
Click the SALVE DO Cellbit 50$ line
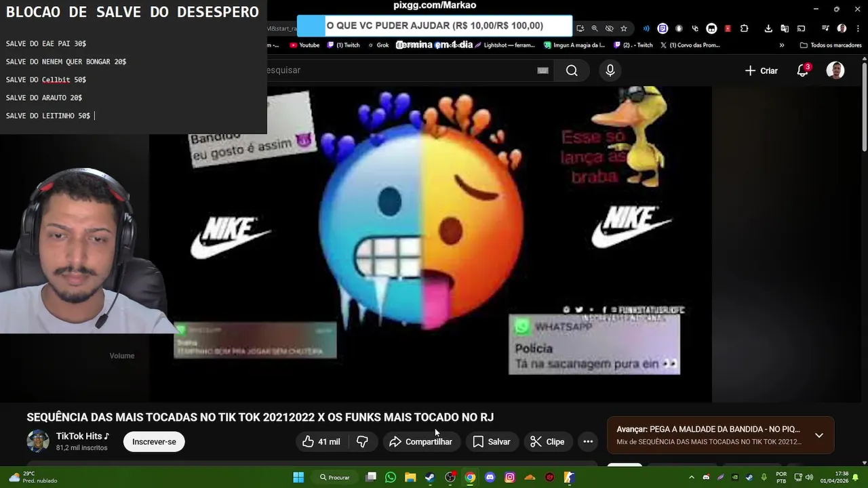coord(46,80)
